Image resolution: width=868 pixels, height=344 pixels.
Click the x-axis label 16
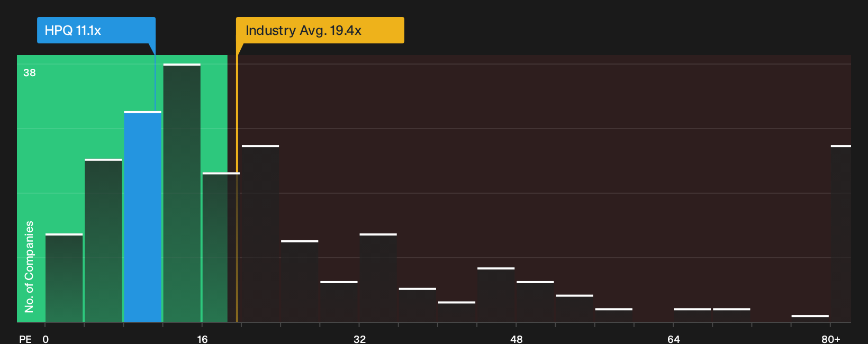click(x=202, y=339)
